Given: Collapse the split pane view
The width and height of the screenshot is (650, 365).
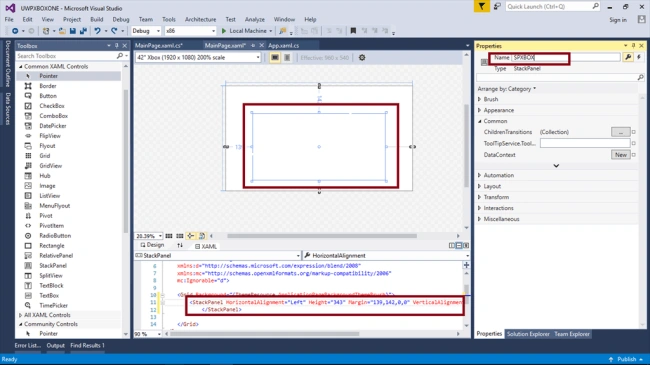Looking at the screenshot, I should click(x=466, y=246).
